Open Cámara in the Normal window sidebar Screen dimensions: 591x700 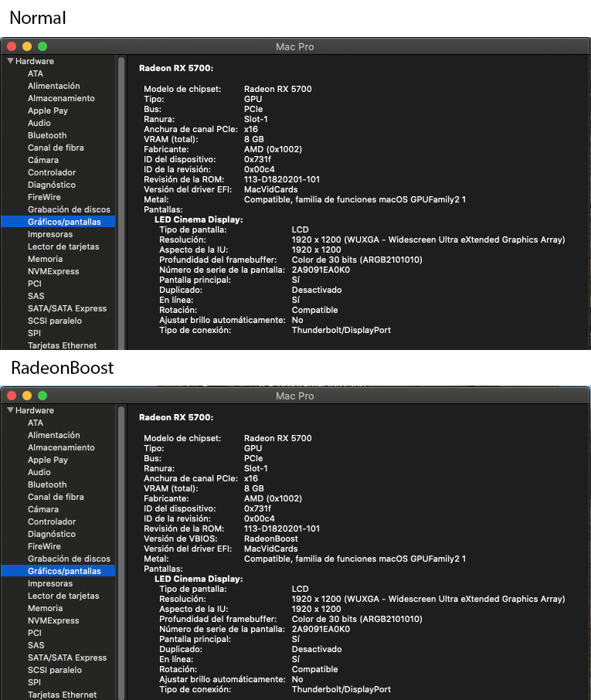click(x=42, y=160)
